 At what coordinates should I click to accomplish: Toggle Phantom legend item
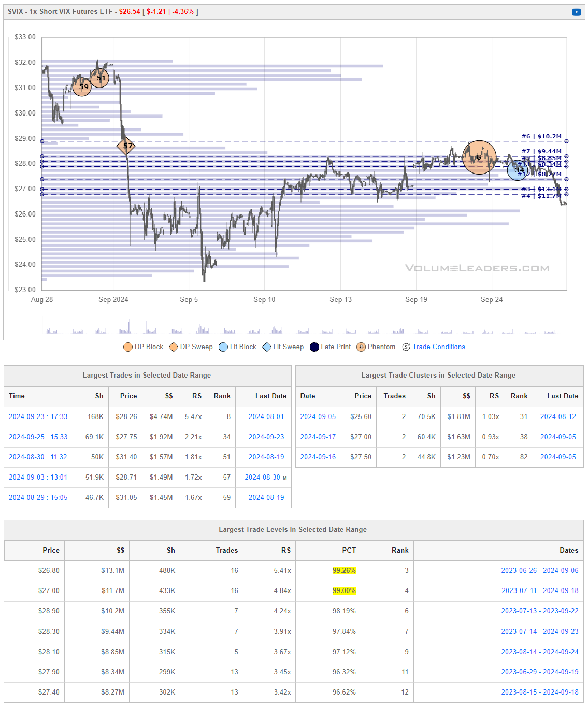pyautogui.click(x=376, y=347)
